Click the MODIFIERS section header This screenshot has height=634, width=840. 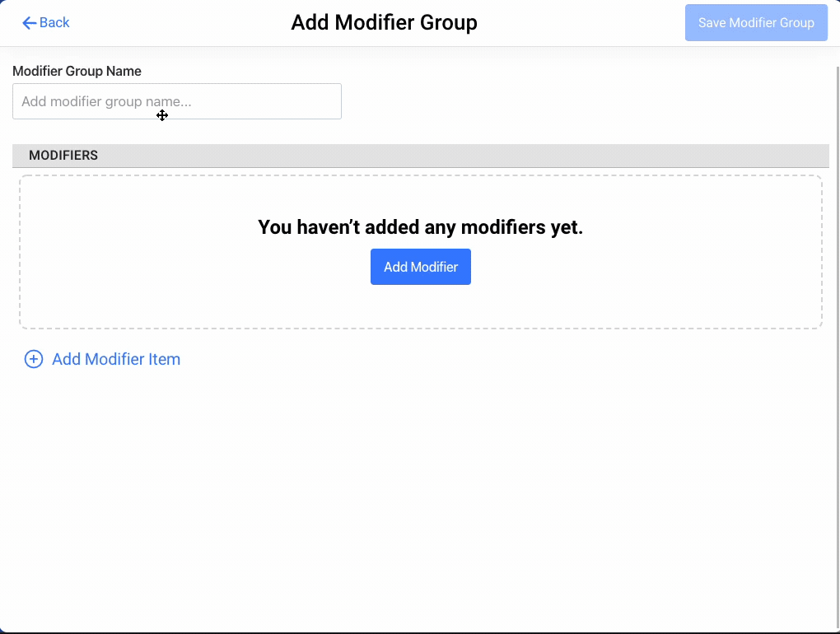click(63, 155)
